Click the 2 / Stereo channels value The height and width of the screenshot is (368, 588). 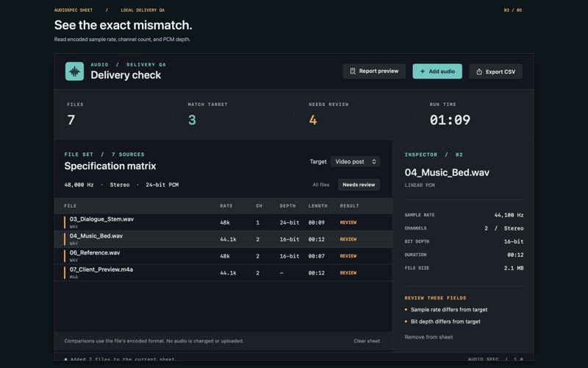504,228
